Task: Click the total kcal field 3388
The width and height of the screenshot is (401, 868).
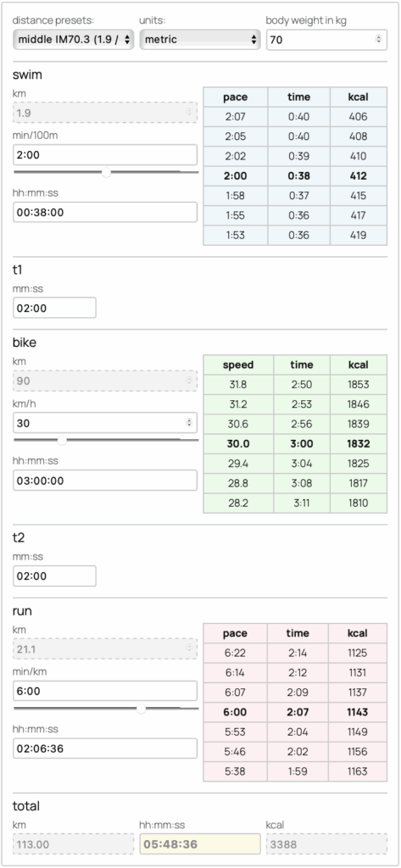Action: 326,844
